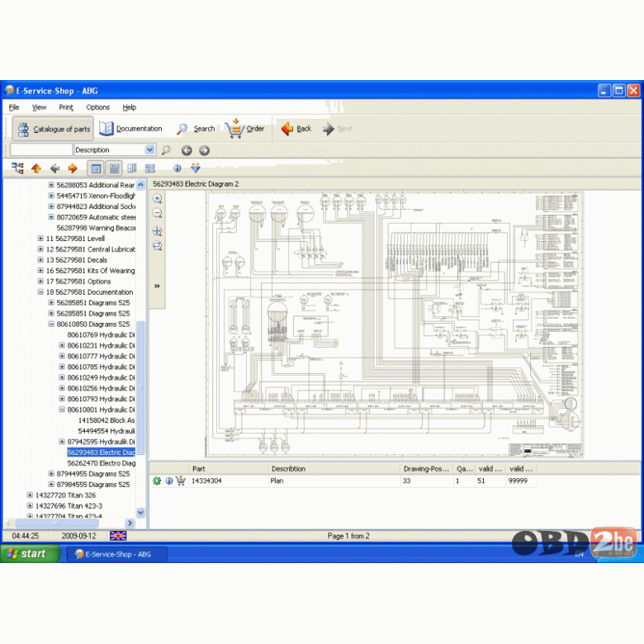Click the tree structure icon
The image size is (644, 644).
tap(17, 168)
